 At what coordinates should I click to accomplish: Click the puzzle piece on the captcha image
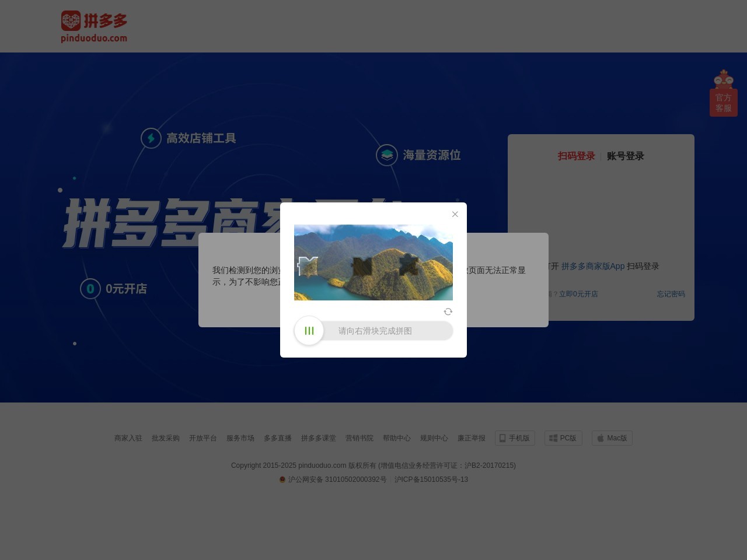click(308, 266)
